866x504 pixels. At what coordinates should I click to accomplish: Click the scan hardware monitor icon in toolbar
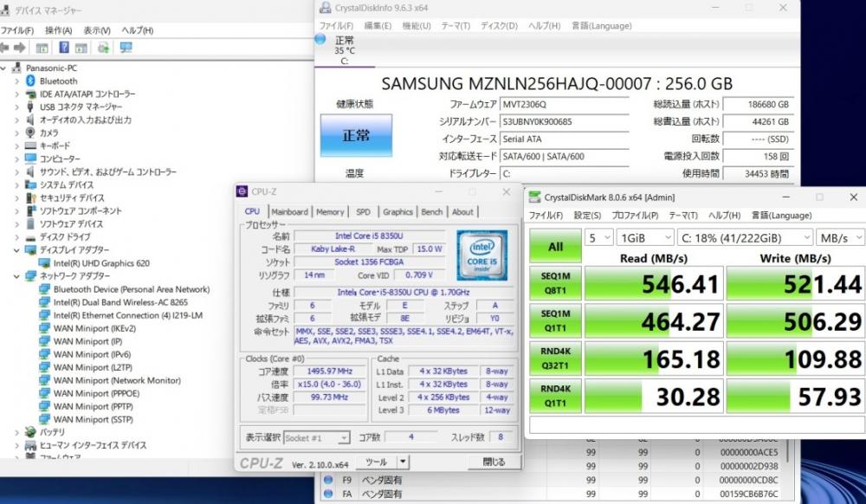point(126,48)
